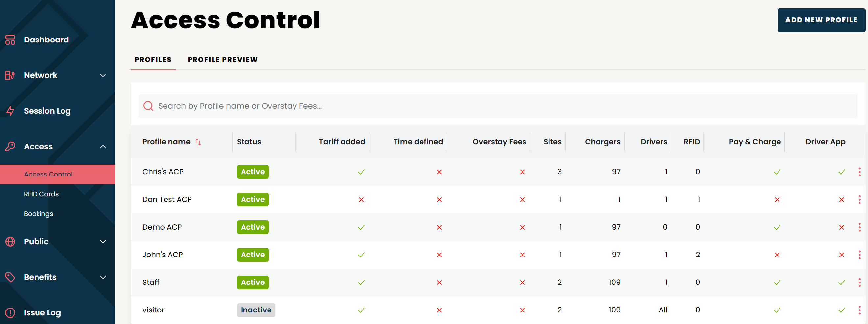The width and height of the screenshot is (868, 324).
Task: Switch to the PROFILE PREVIEW tab
Action: pos(222,59)
